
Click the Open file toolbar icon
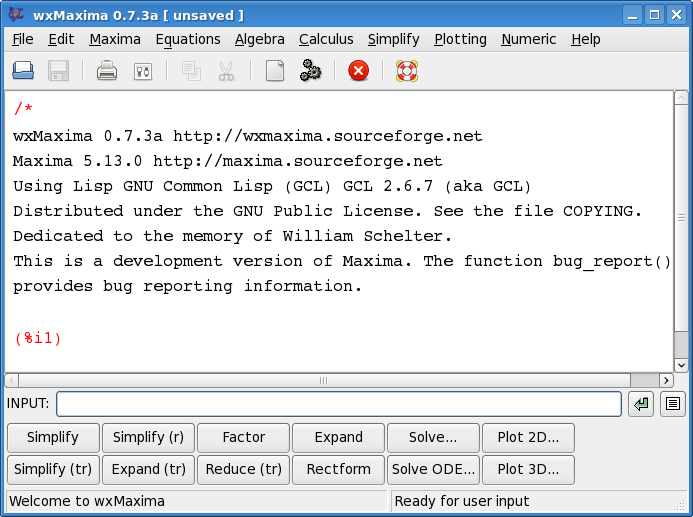[x=23, y=71]
